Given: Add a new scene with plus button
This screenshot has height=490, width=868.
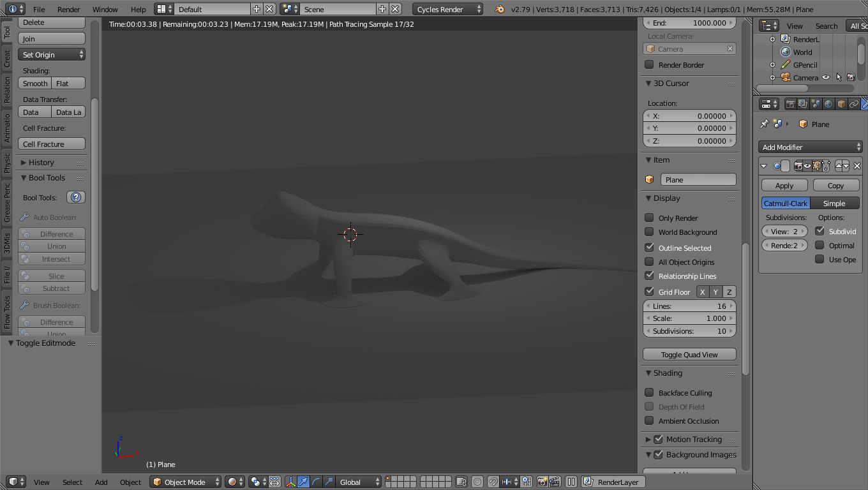Looking at the screenshot, I should point(382,9).
